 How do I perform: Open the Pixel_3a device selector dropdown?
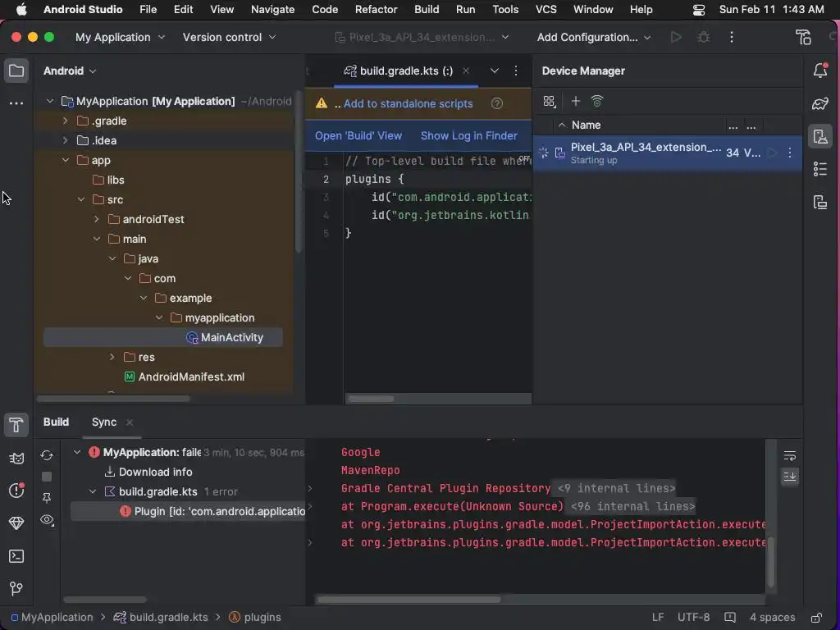[x=422, y=37]
